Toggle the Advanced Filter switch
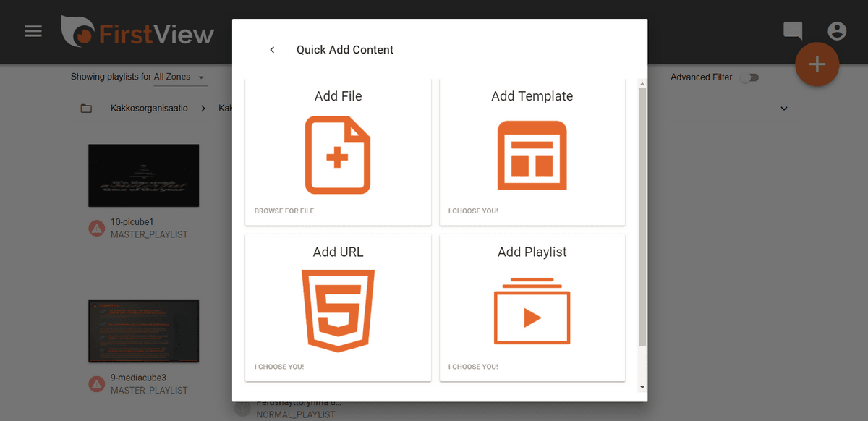Viewport: 868px width, 421px height. (749, 77)
